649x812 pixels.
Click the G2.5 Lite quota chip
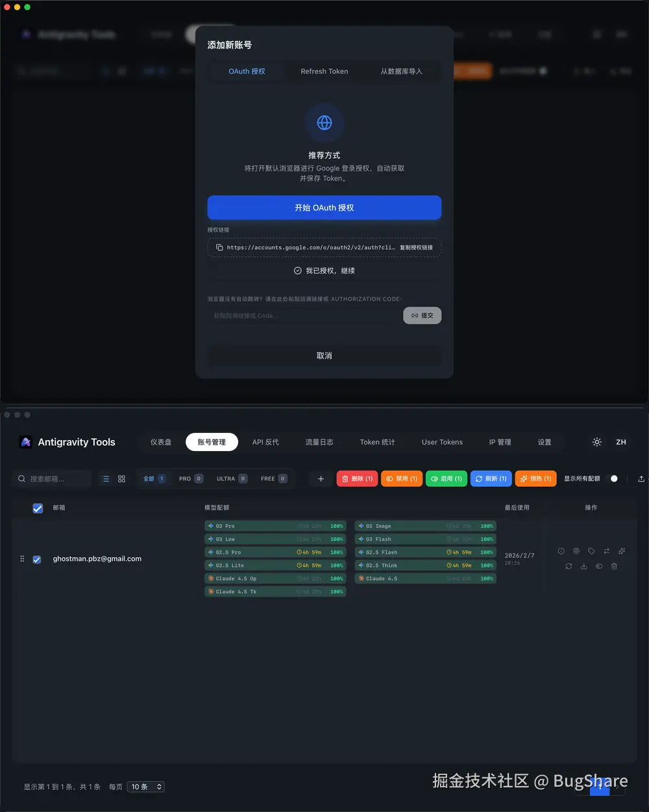(275, 565)
